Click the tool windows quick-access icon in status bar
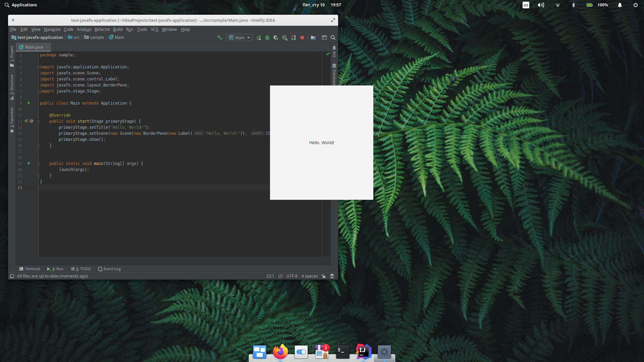644x362 pixels. (12, 276)
